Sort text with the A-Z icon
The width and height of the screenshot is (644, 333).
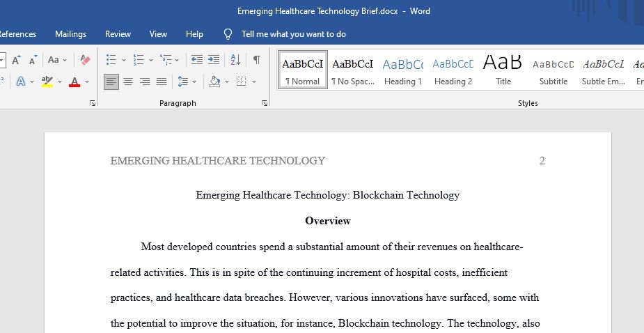click(235, 60)
